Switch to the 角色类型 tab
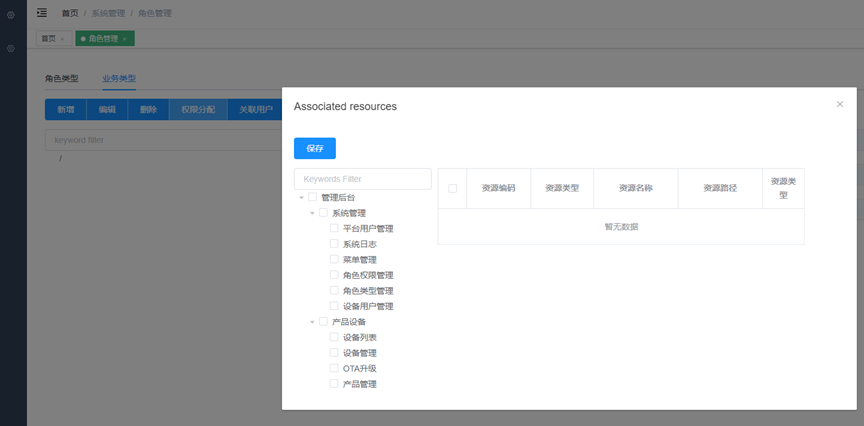This screenshot has height=426, width=864. tap(62, 78)
